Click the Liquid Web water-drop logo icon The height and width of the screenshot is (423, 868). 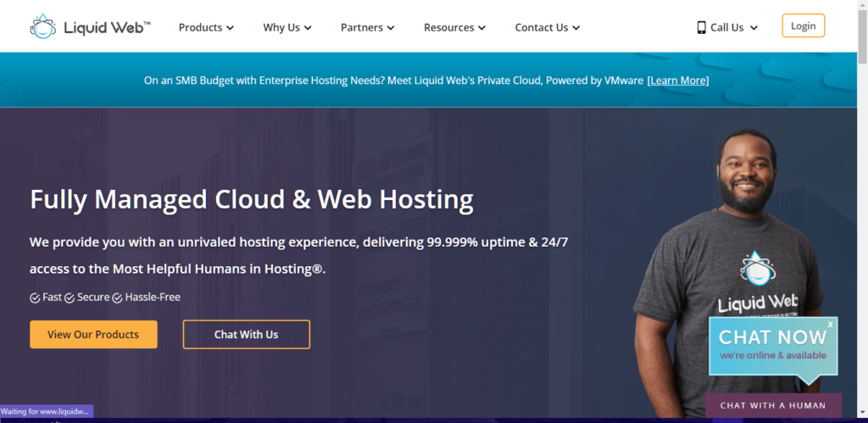tap(42, 26)
